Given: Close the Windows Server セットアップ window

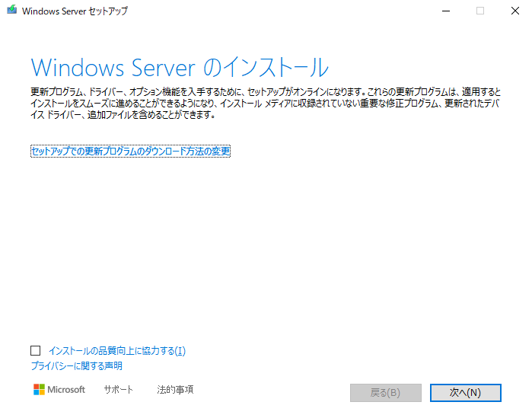Looking at the screenshot, I should (x=514, y=11).
